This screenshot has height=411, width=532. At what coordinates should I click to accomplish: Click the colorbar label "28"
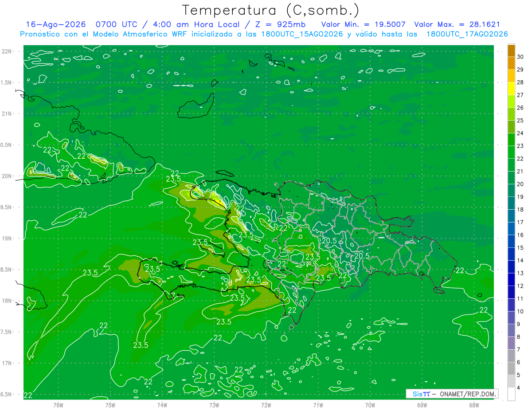(520, 82)
